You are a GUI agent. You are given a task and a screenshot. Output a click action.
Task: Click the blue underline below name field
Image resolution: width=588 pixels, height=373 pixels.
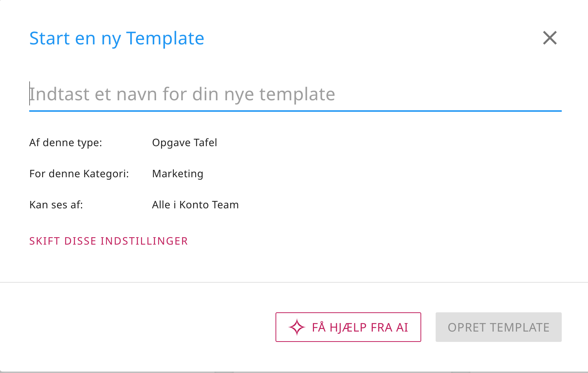pyautogui.click(x=295, y=111)
